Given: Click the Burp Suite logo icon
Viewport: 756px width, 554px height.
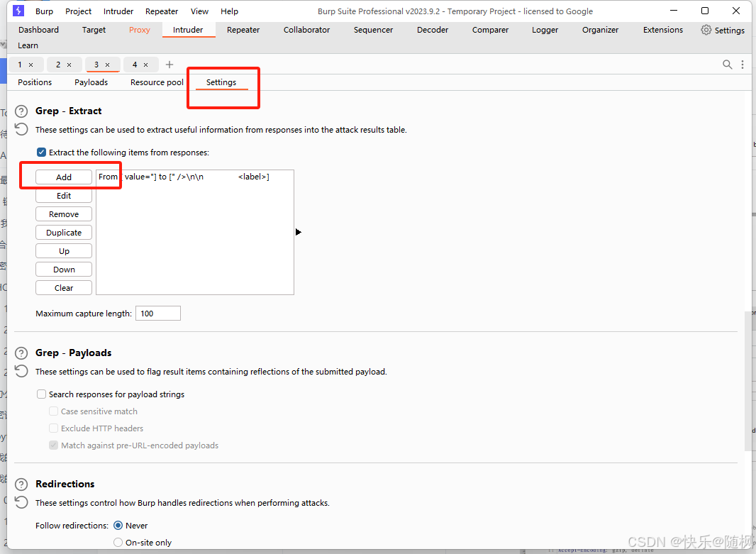Looking at the screenshot, I should [18, 11].
